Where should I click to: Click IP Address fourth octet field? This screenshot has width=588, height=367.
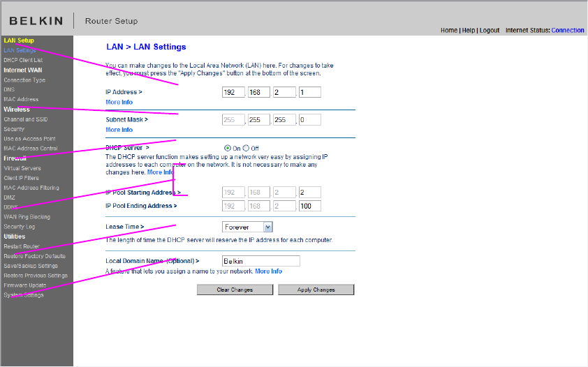310,92
